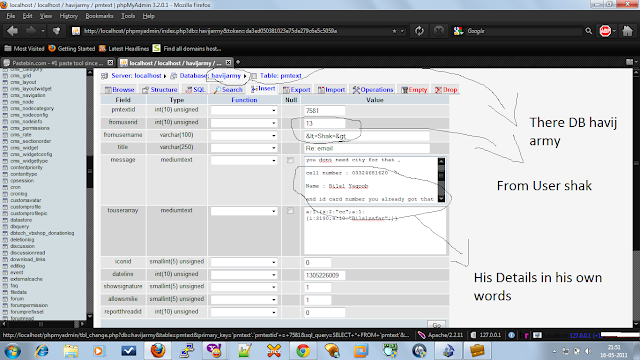Open the Bookmarks menu
The image size is (640, 360).
coord(99,16)
